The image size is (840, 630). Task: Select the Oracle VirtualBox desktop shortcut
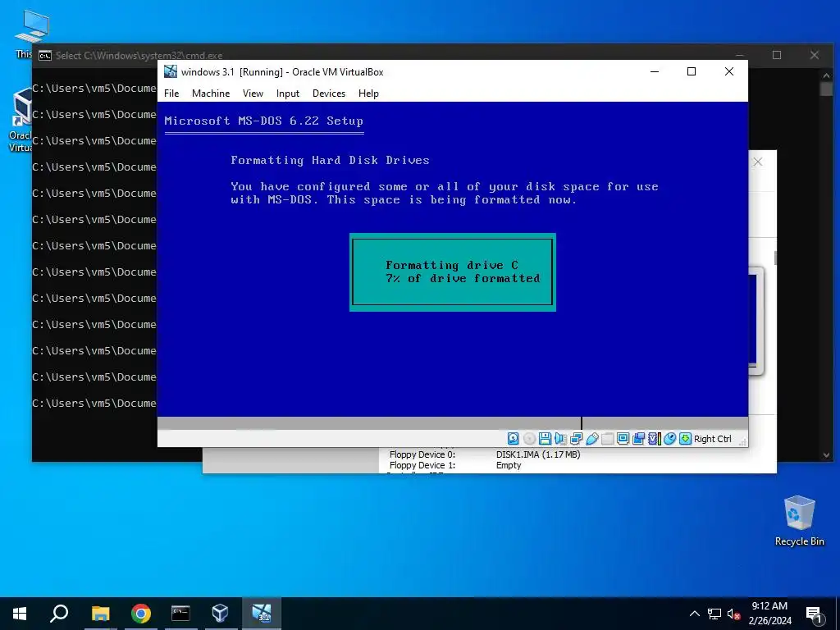(x=21, y=121)
